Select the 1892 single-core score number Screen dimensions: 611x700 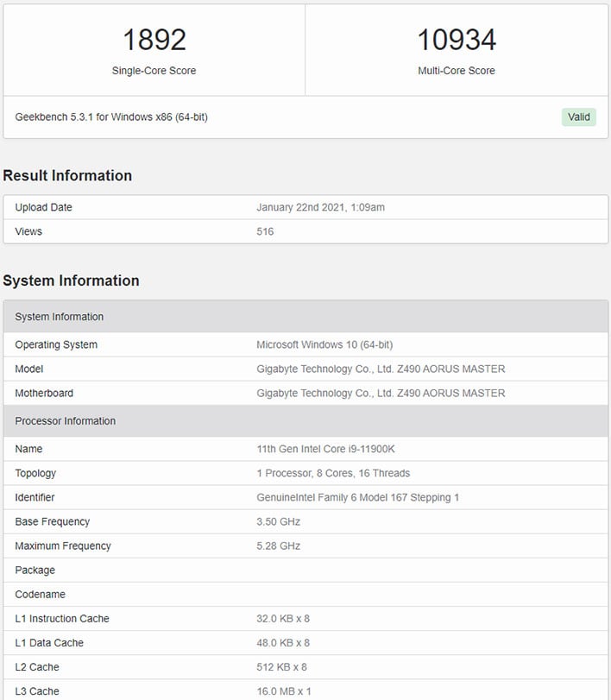click(x=154, y=40)
